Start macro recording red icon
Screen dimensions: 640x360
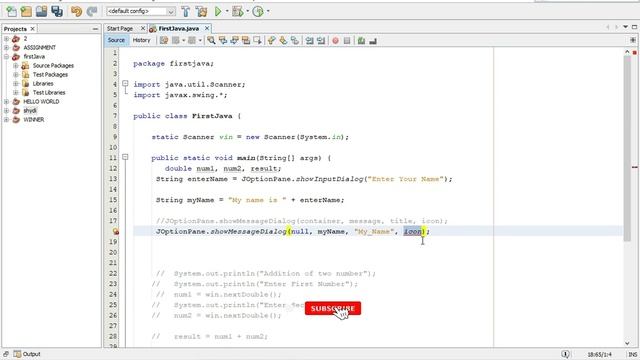point(336,40)
